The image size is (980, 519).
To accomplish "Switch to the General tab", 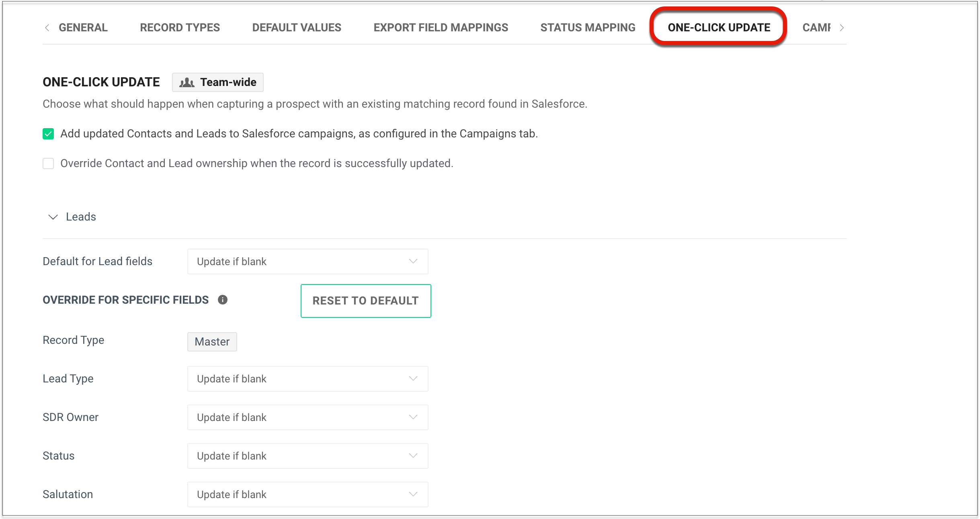I will click(83, 27).
